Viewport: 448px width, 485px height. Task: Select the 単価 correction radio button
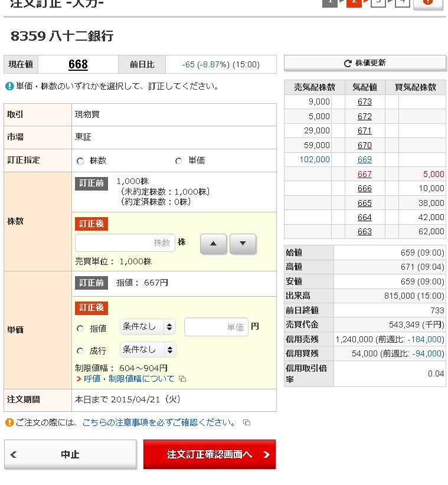[178, 161]
